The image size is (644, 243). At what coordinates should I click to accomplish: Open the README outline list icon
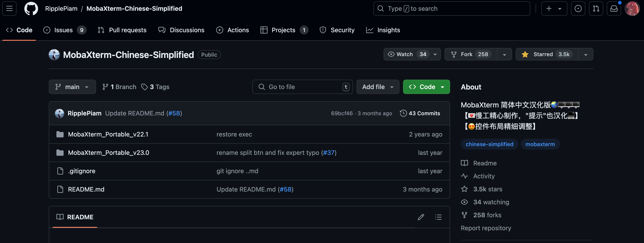(438, 217)
